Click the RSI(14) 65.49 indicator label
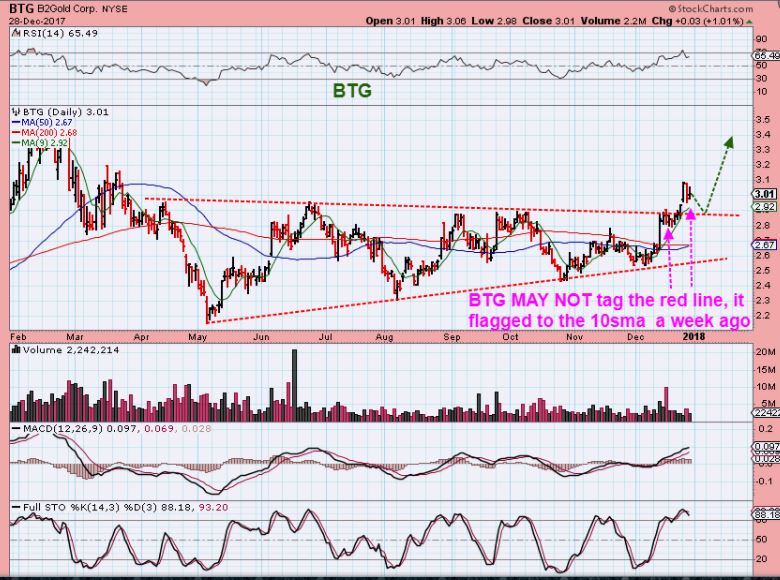This screenshot has height=580, width=780. (59, 33)
